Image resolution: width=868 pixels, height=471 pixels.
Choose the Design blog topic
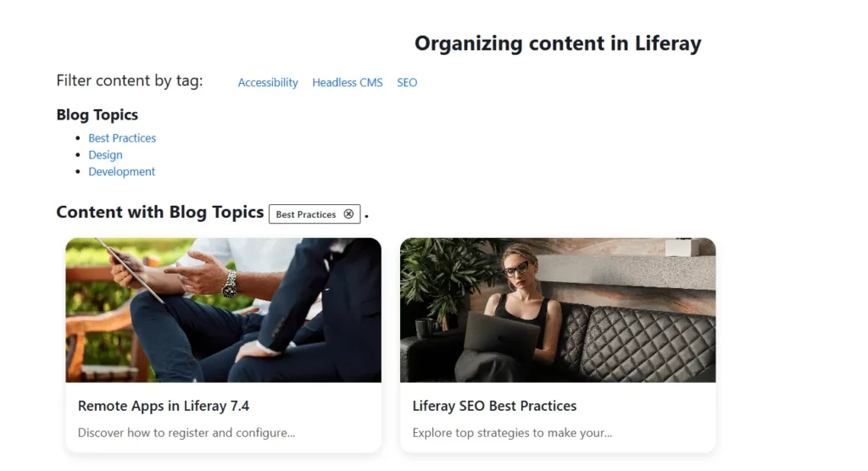pyautogui.click(x=105, y=155)
